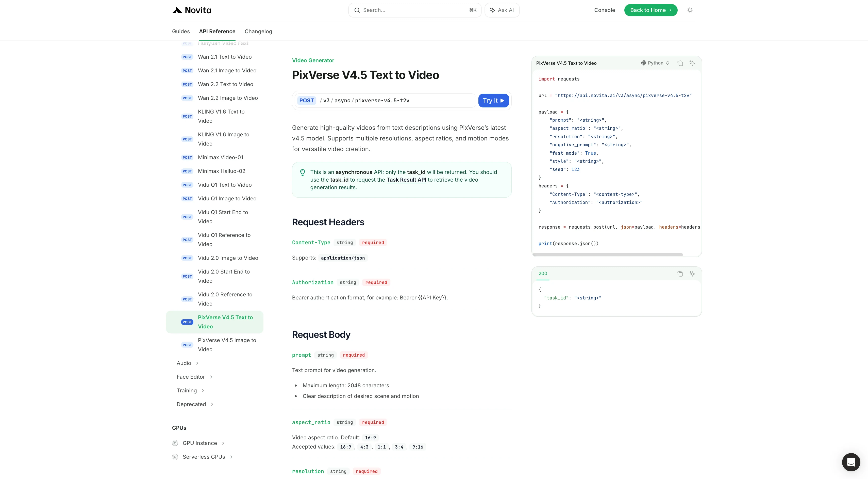Viewport: 868px width, 479px height.
Task: Click the aspect_ratio parameter name
Action: click(311, 422)
